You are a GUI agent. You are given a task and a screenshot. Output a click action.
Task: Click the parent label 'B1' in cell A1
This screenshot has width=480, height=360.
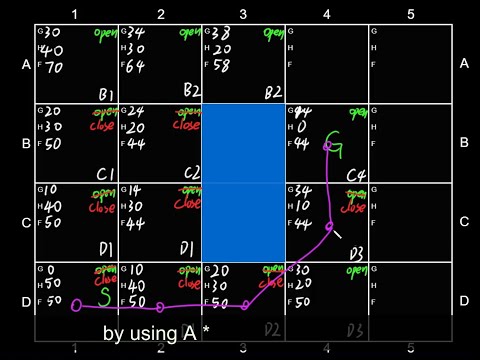tap(106, 96)
